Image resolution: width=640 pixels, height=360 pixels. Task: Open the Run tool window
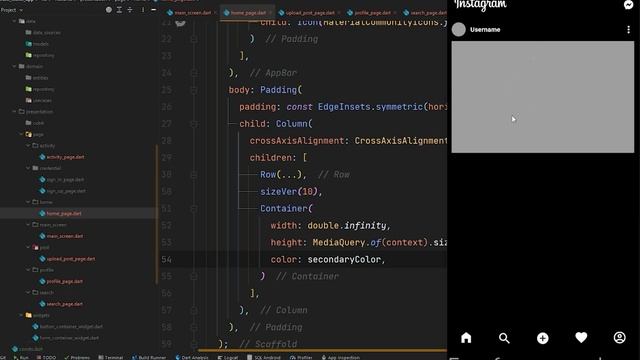pyautogui.click(x=21, y=357)
